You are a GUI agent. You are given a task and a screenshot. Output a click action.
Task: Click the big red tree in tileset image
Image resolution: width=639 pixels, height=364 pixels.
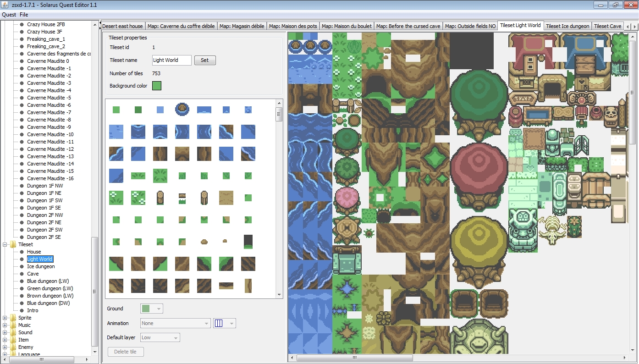(x=479, y=176)
